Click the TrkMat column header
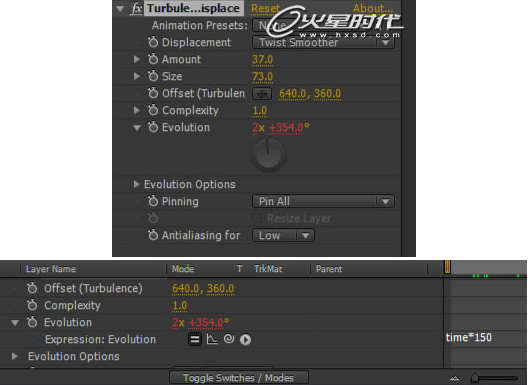 (x=268, y=269)
